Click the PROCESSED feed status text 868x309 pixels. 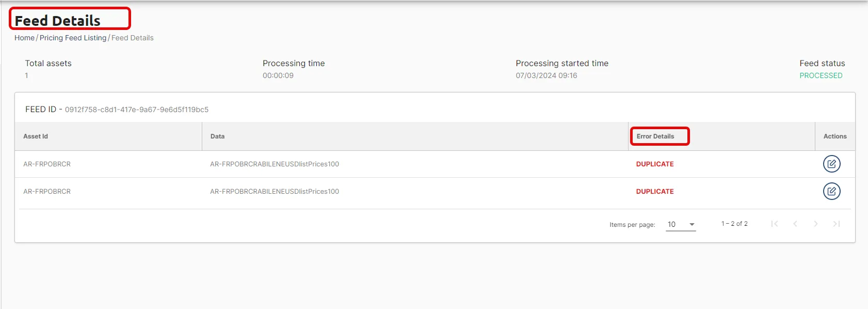point(821,75)
